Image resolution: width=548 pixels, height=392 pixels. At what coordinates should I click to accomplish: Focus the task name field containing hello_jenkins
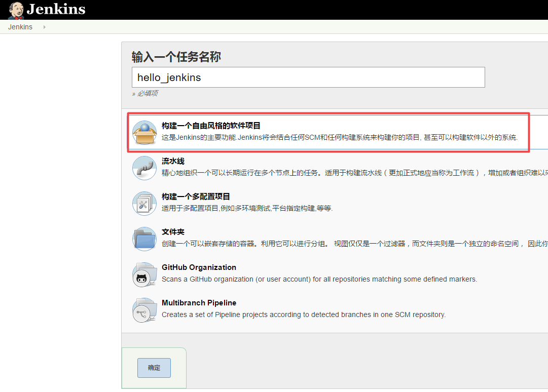[x=308, y=77]
